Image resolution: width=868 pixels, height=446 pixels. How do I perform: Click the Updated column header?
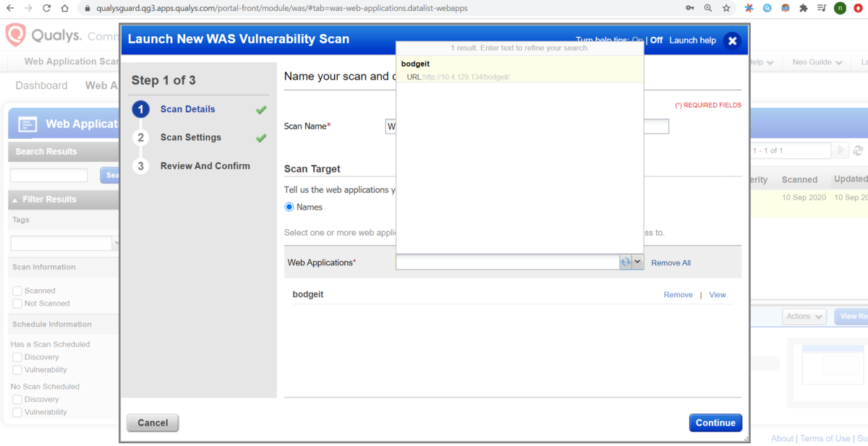[851, 179]
